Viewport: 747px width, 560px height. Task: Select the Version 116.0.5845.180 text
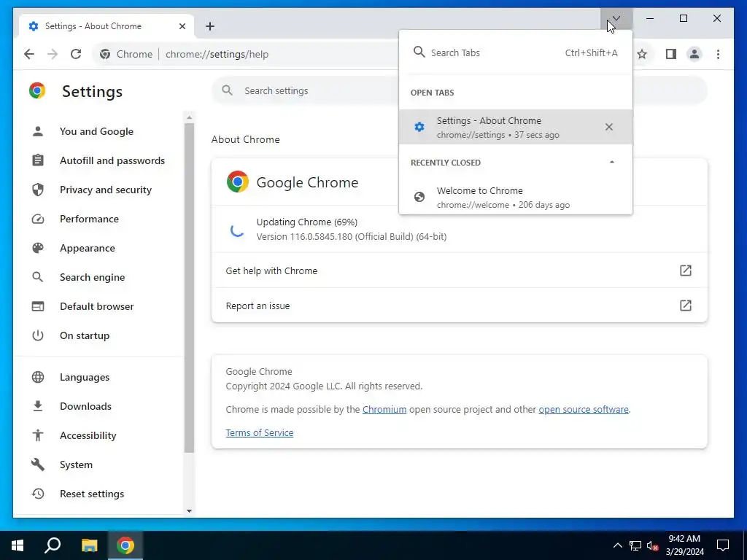pos(352,237)
